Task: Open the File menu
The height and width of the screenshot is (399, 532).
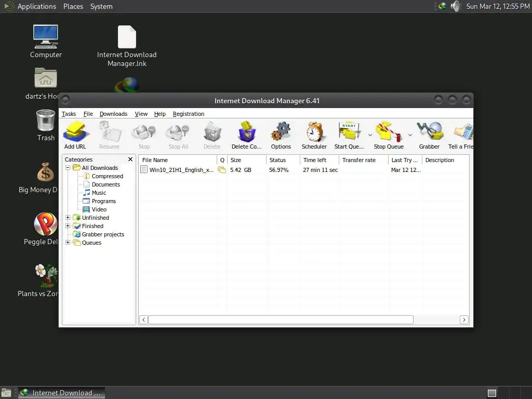Action: (88, 114)
